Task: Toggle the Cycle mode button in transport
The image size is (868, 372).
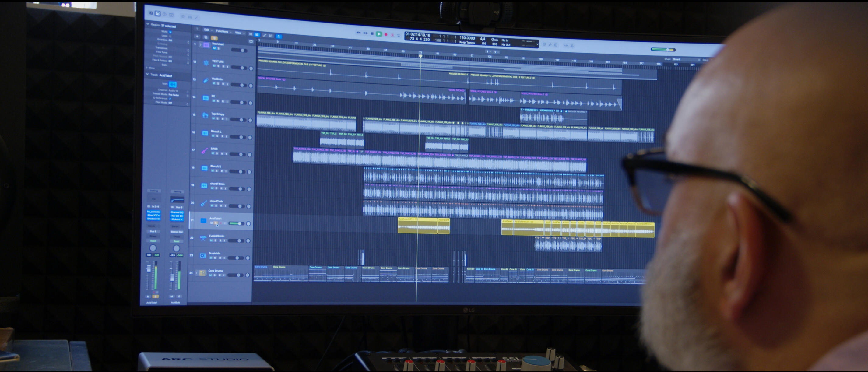Action: tap(399, 35)
